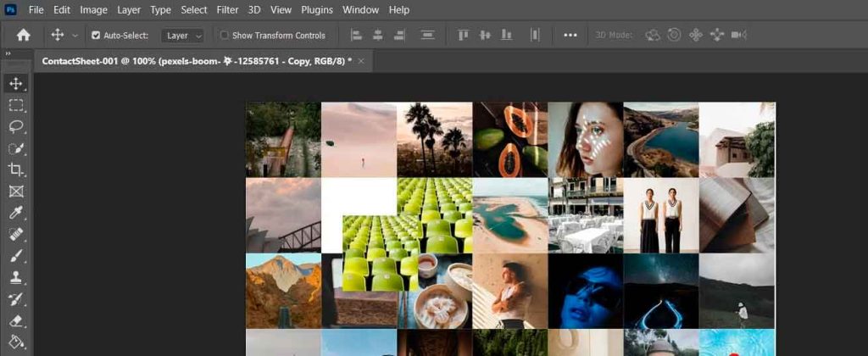The height and width of the screenshot is (356, 868).
Task: Click 3D Mode pan camera icon
Action: [695, 36]
